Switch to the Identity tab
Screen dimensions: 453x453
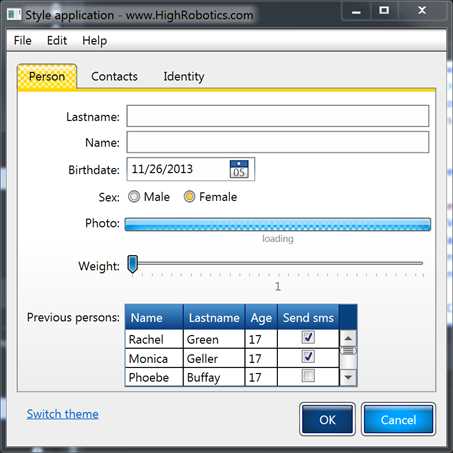coord(184,76)
